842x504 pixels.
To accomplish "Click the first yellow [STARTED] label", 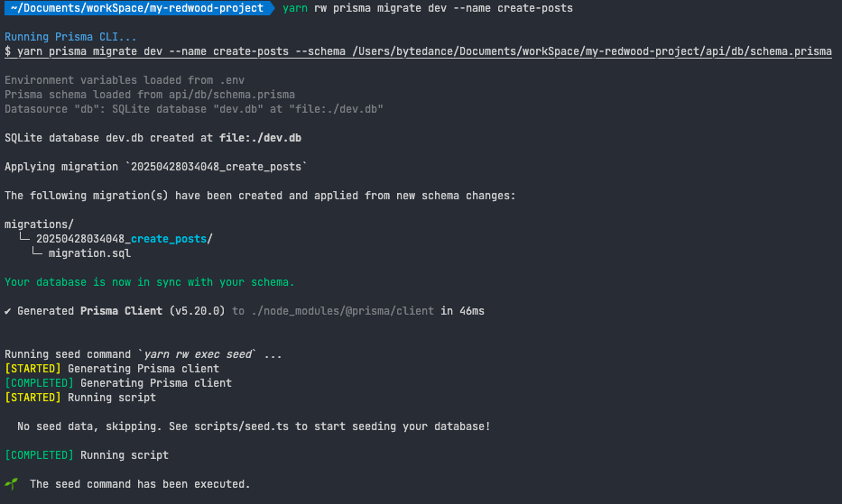I will point(32,369).
